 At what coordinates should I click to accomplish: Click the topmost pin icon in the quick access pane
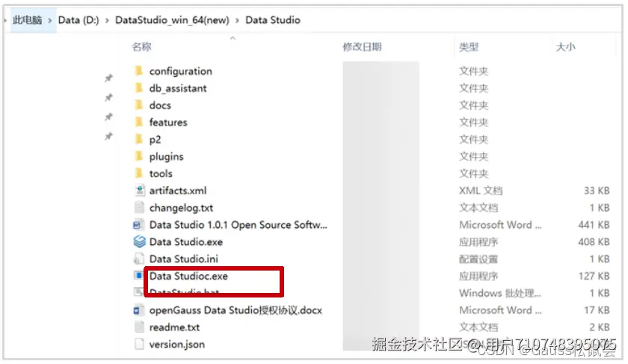tap(108, 78)
